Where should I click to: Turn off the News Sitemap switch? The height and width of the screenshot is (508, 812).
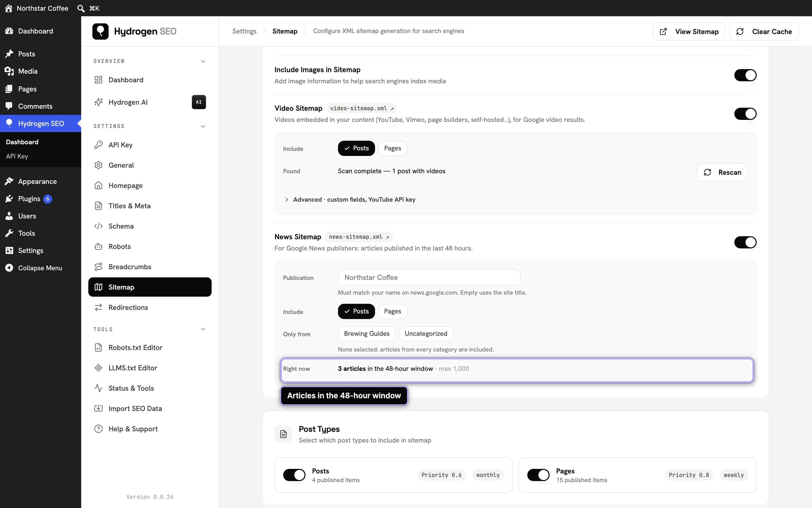pyautogui.click(x=745, y=242)
